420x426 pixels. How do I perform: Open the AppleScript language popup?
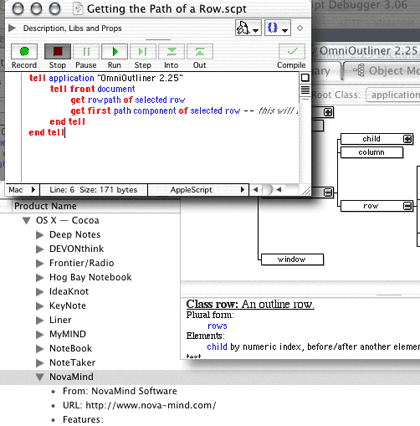[x=198, y=190]
